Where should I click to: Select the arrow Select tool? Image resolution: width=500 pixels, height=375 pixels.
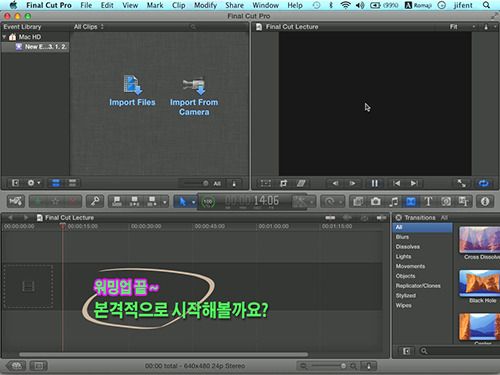[182, 202]
